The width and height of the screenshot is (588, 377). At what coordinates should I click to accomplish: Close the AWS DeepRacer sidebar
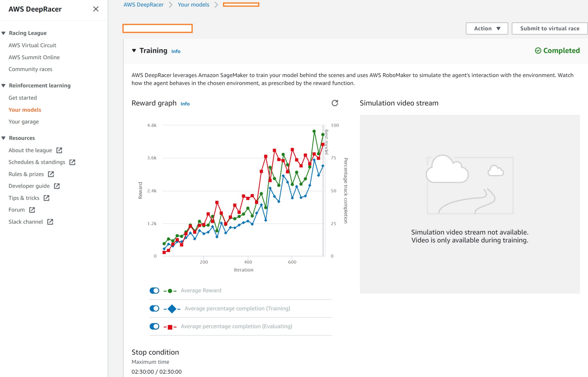pyautogui.click(x=96, y=9)
